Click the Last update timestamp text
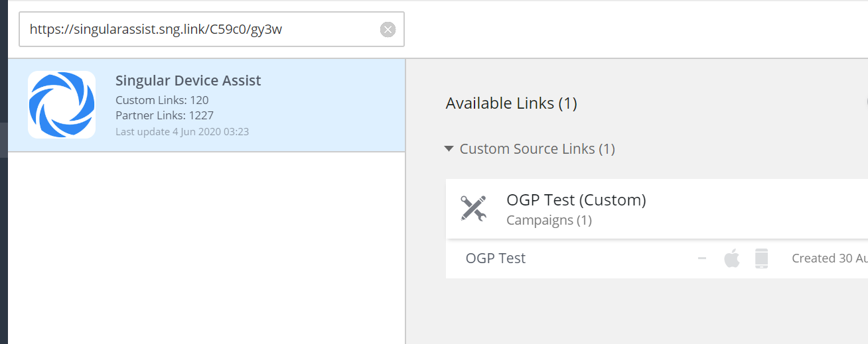 182,131
